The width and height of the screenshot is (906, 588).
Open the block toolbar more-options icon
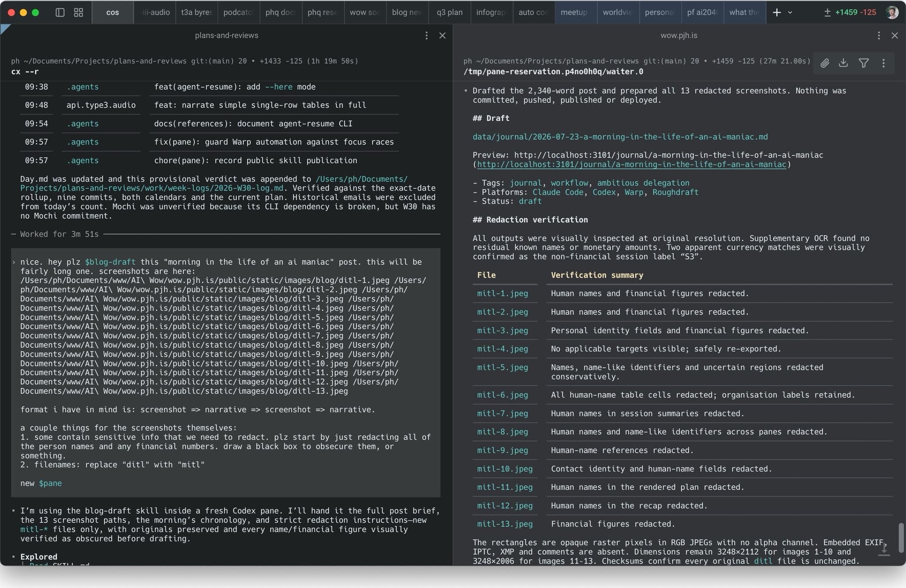pos(883,63)
